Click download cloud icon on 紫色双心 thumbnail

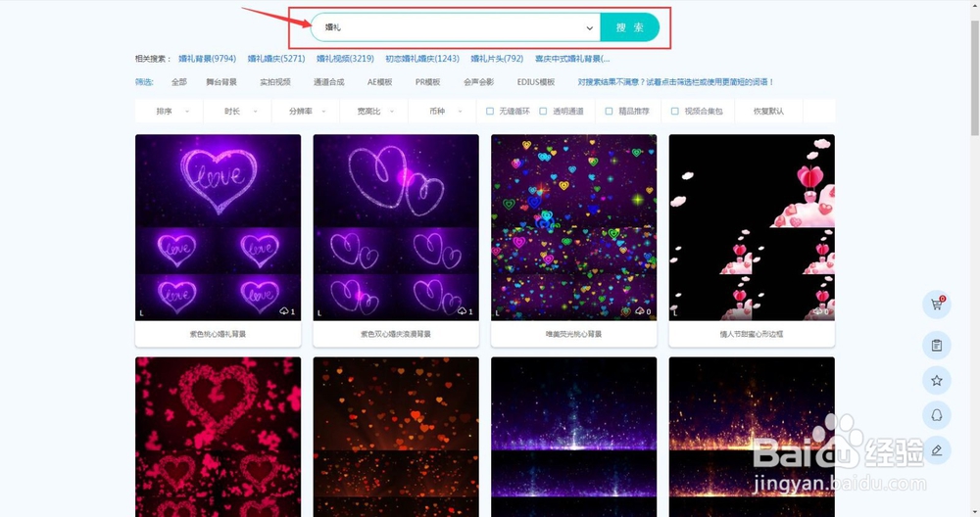(x=462, y=311)
